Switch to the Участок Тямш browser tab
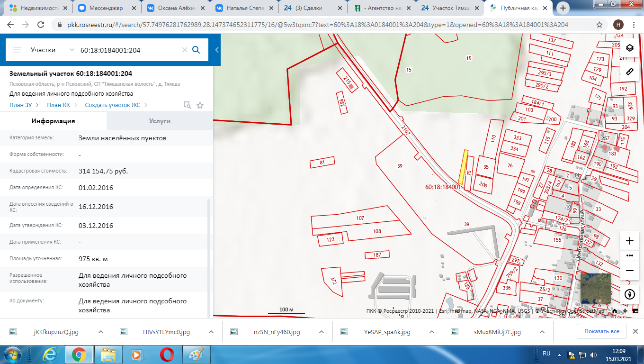Screen dimensions: 644x364 [x=450, y=8]
